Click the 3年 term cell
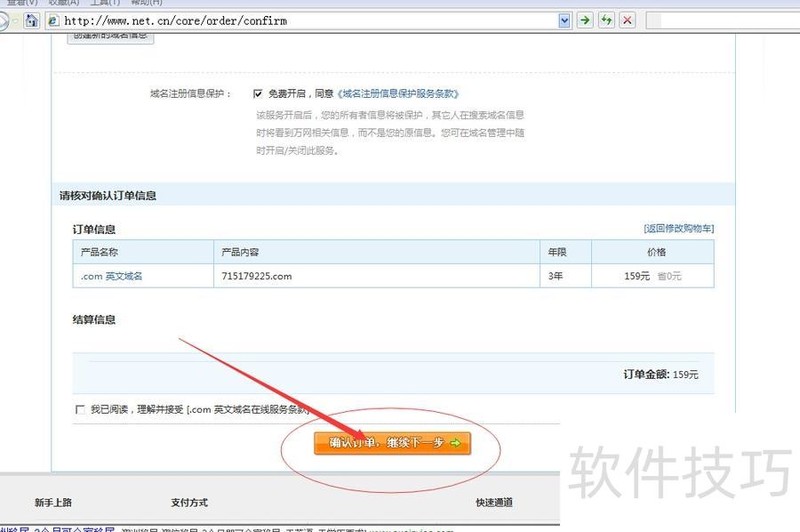Screen dimensions: 800x532 click(x=565, y=276)
